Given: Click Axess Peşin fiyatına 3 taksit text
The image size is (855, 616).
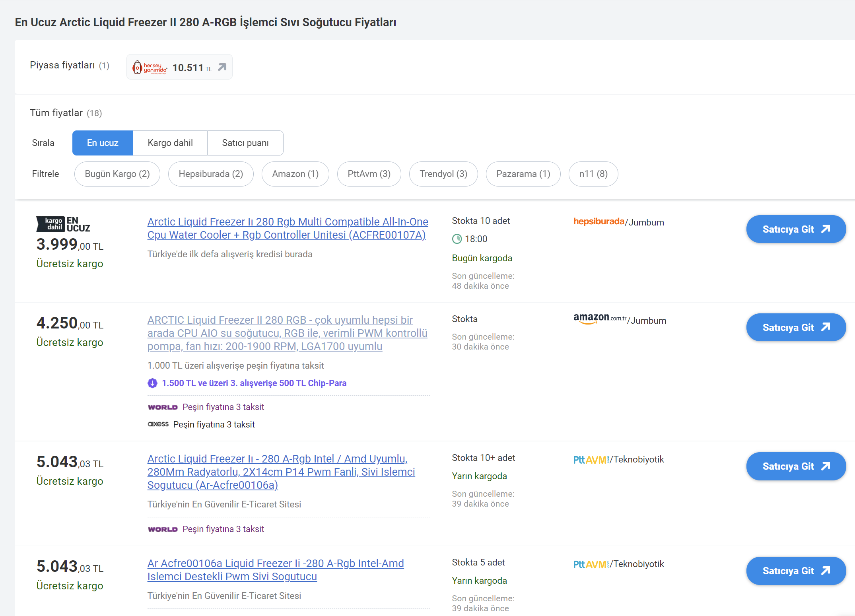Looking at the screenshot, I should [x=214, y=425].
